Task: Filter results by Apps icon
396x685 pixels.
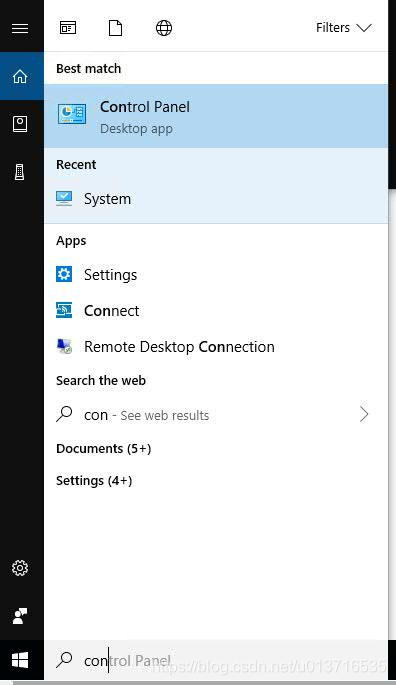Action: click(x=68, y=28)
